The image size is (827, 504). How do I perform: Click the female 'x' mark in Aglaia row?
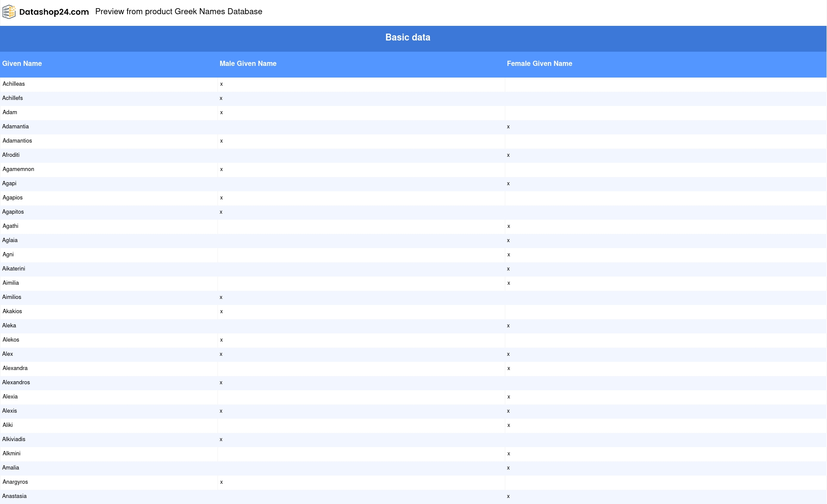pos(508,241)
